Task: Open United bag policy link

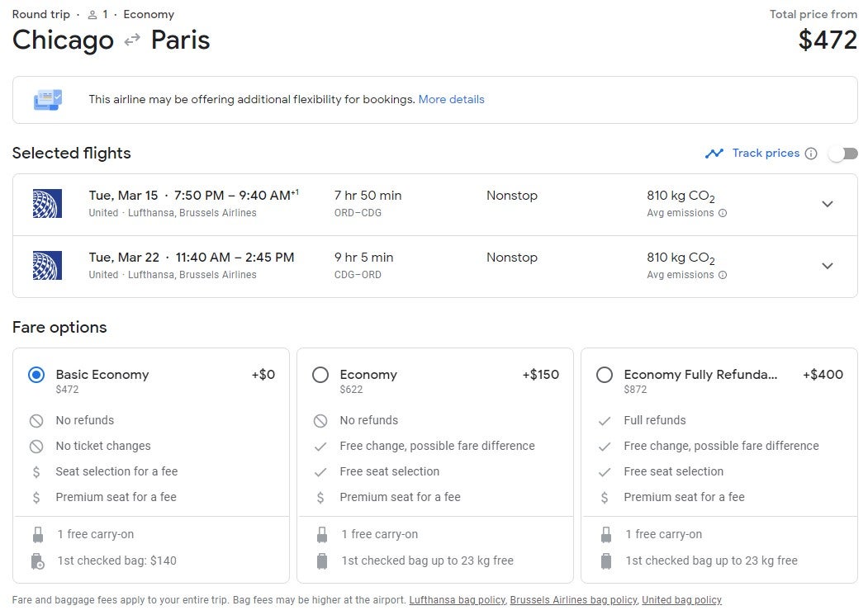Action: coord(681,600)
